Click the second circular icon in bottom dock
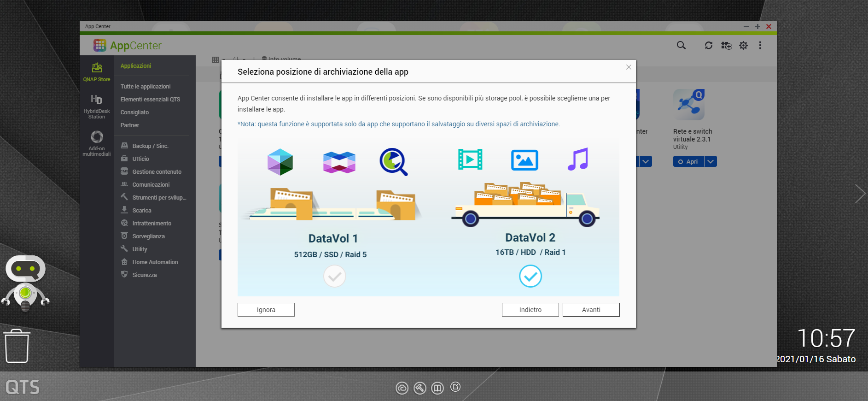This screenshot has width=868, height=401. (419, 388)
